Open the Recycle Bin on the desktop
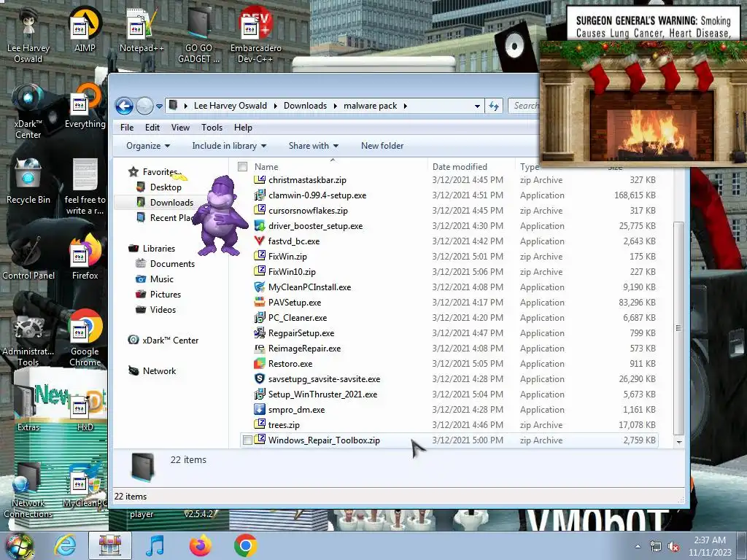747x560 pixels. pyautogui.click(x=28, y=182)
